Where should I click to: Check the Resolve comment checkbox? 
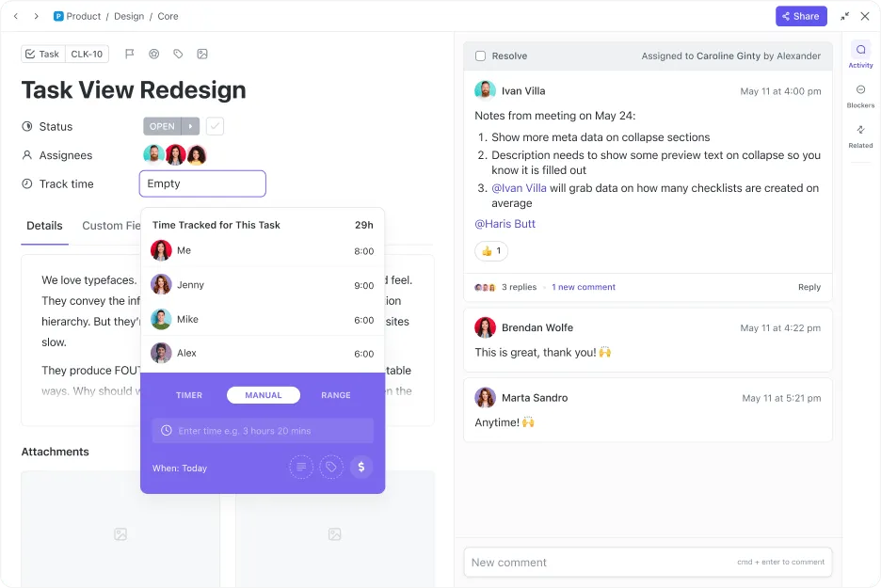tap(480, 56)
